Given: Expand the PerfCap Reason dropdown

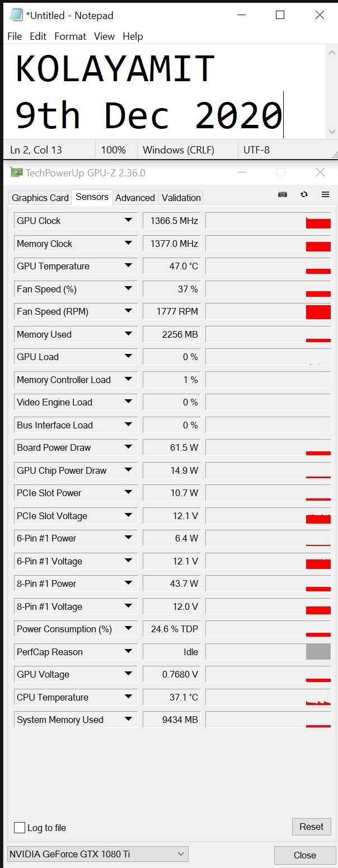Looking at the screenshot, I should click(x=129, y=652).
